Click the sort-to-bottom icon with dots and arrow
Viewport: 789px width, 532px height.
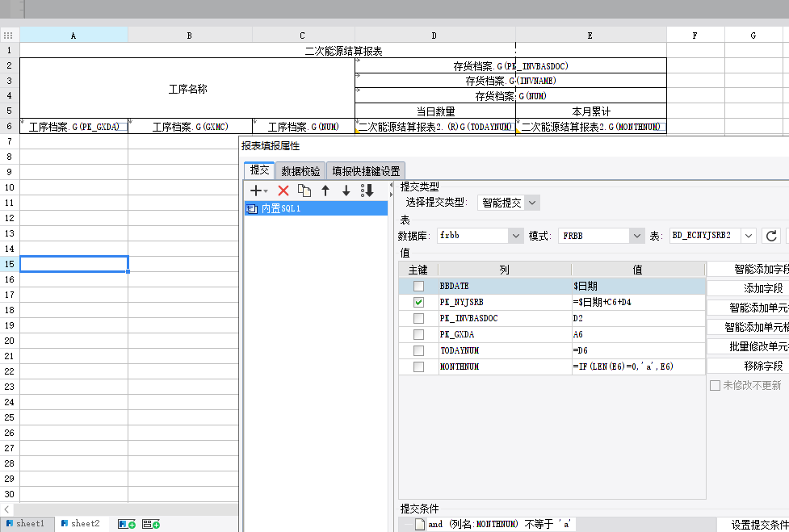367,191
